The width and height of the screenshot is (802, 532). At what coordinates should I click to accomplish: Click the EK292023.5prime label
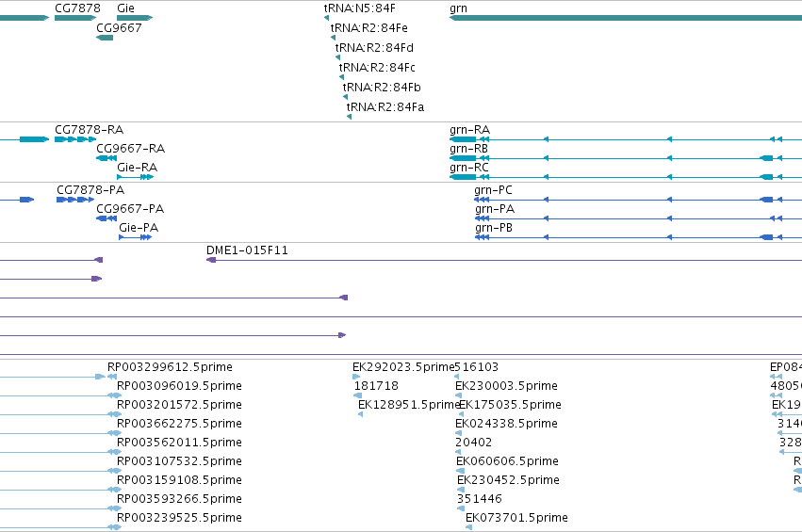(x=403, y=367)
